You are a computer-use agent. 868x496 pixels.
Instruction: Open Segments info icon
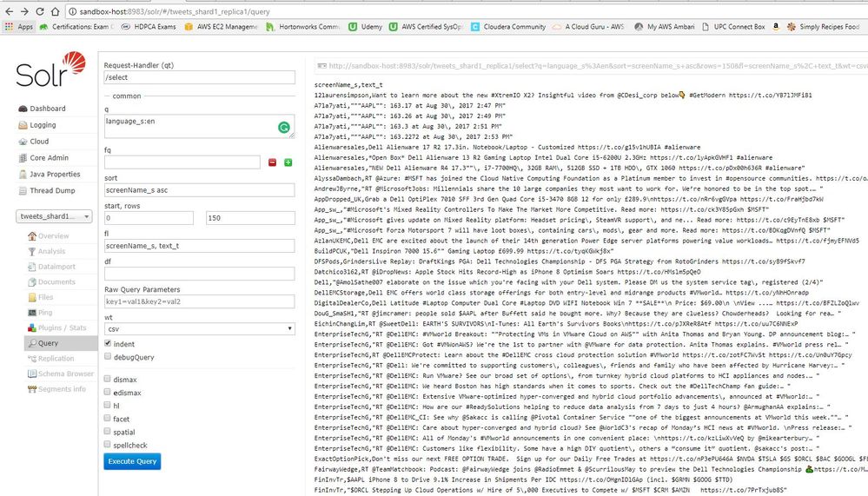click(32, 389)
